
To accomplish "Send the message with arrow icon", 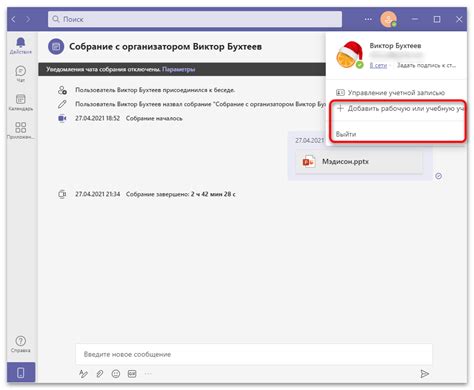I will [x=424, y=374].
